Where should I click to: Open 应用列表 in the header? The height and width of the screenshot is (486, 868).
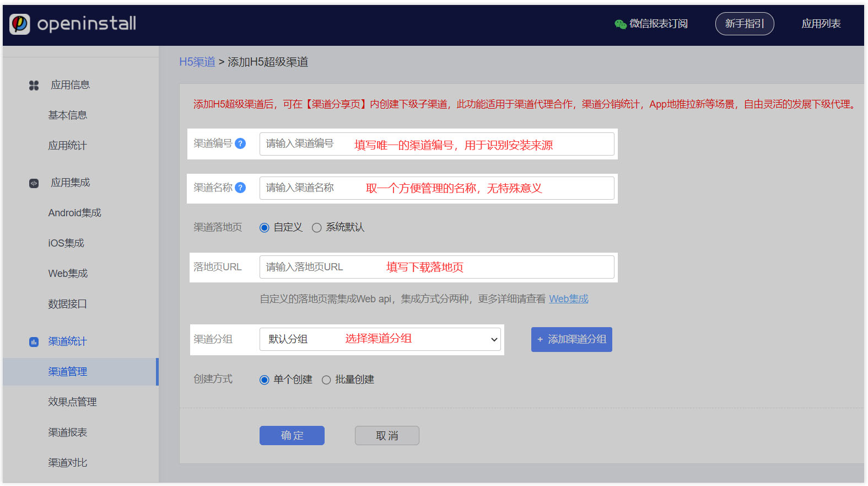click(821, 24)
